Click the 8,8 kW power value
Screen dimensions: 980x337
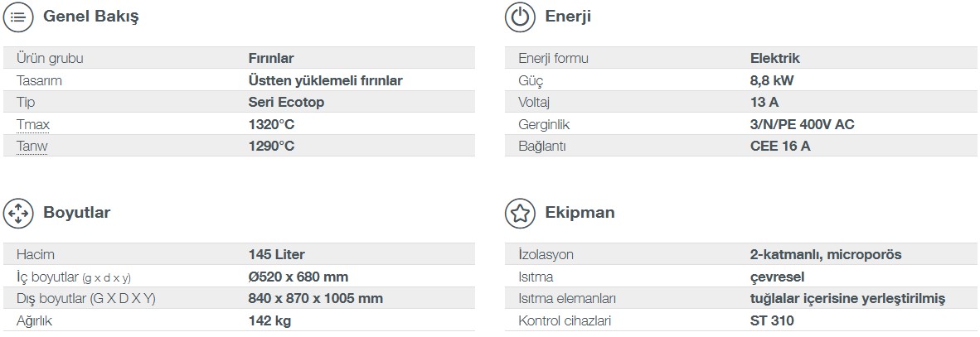point(772,81)
